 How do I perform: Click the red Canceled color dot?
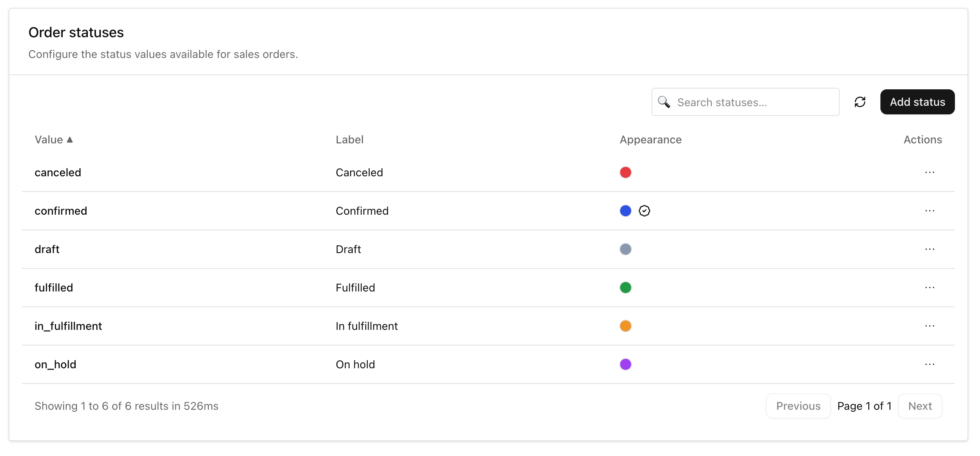[625, 172]
